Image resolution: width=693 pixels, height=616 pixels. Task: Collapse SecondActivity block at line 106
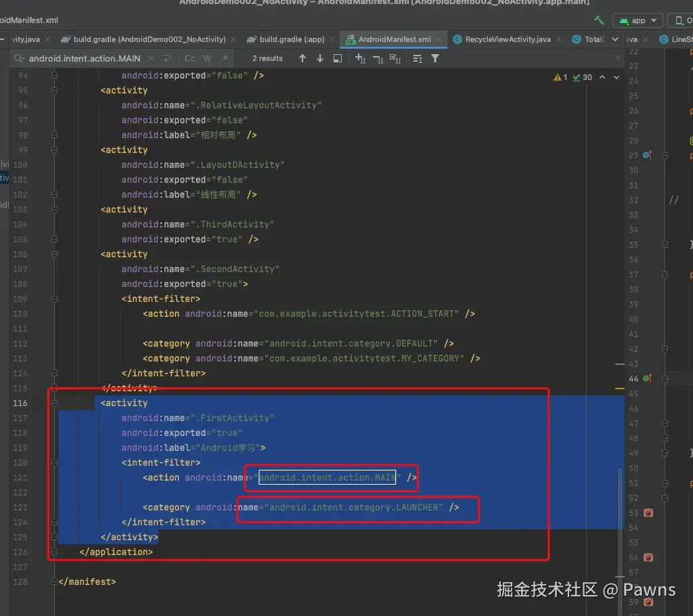pyautogui.click(x=54, y=255)
